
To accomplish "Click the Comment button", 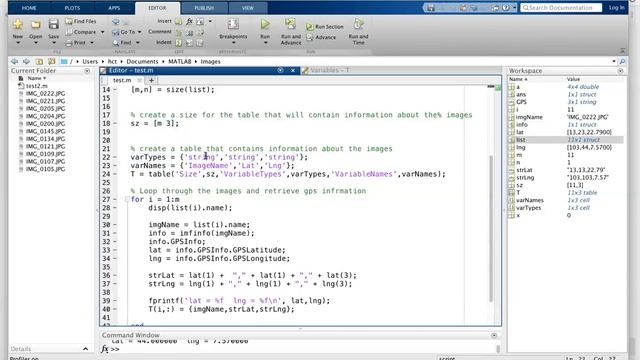I will (160, 31).
